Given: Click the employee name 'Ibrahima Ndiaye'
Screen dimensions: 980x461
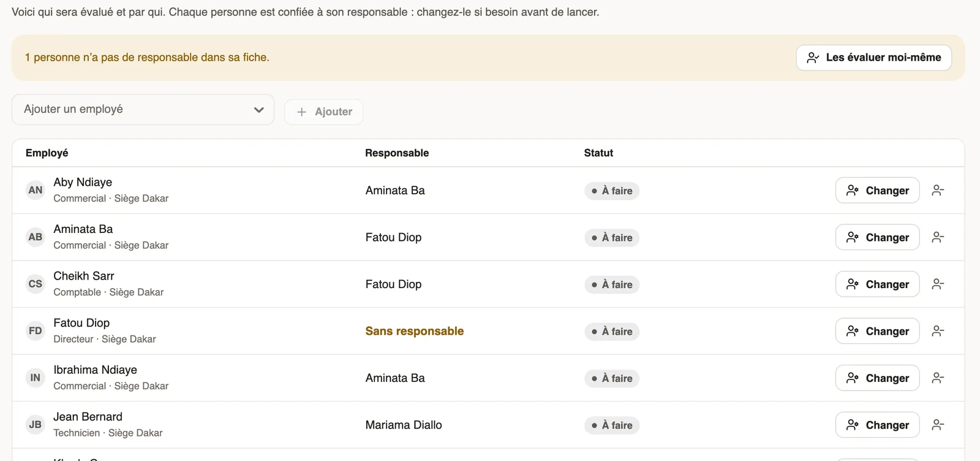Looking at the screenshot, I should coord(95,370).
